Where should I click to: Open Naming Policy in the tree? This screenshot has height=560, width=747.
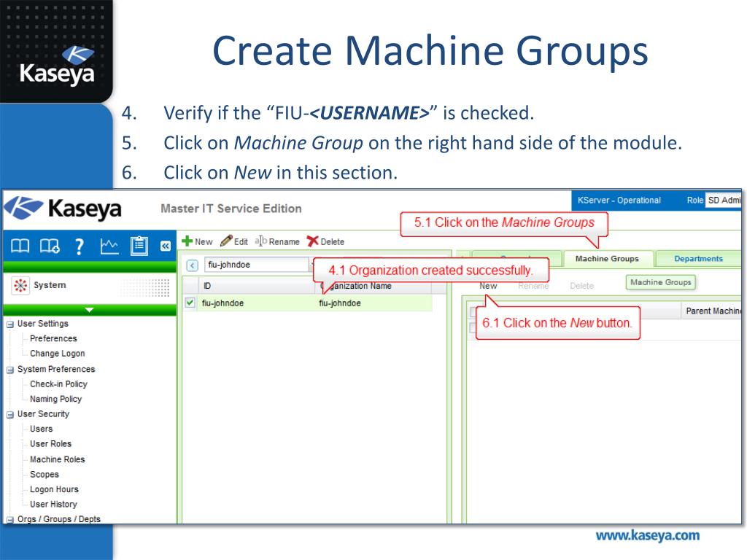55,399
